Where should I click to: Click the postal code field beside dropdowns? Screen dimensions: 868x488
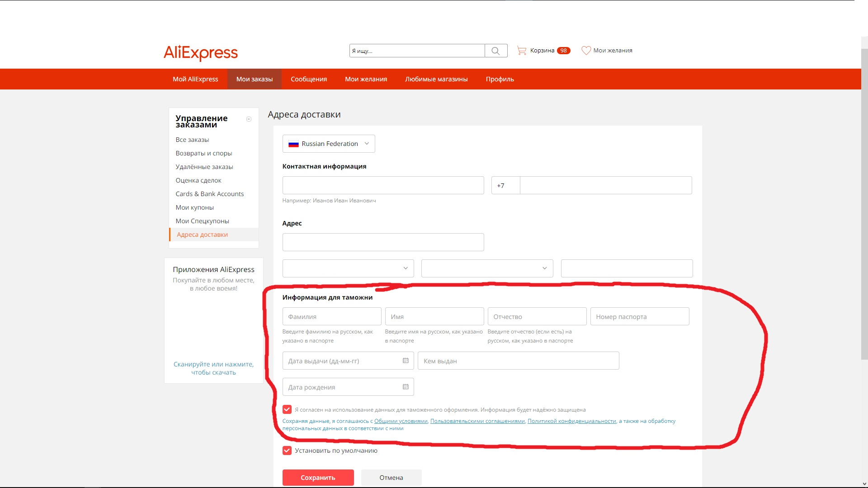click(x=627, y=268)
